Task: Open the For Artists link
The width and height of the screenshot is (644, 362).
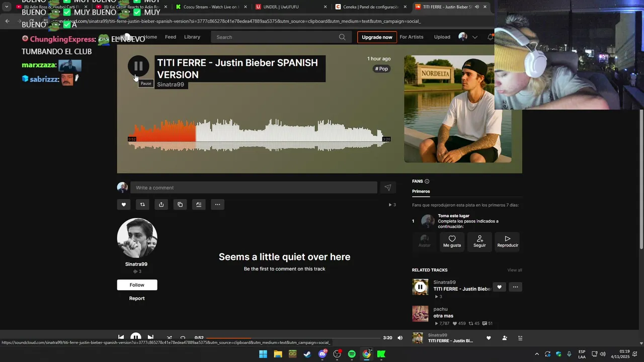Action: pos(412,37)
